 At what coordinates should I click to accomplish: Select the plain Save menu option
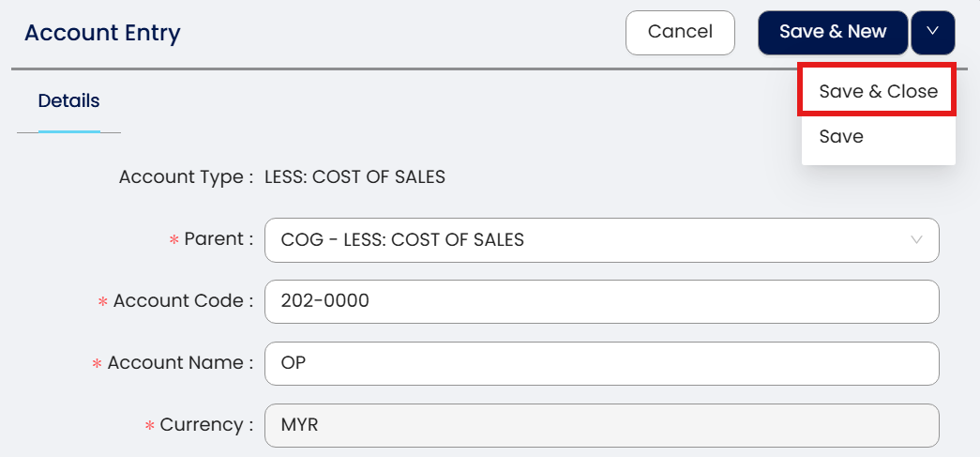[841, 136]
